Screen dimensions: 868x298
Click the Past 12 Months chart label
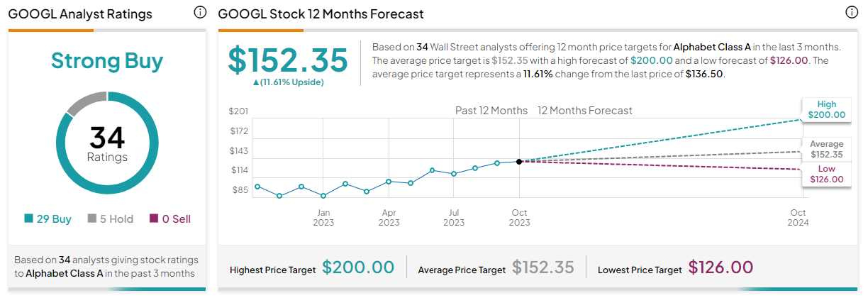(491, 111)
